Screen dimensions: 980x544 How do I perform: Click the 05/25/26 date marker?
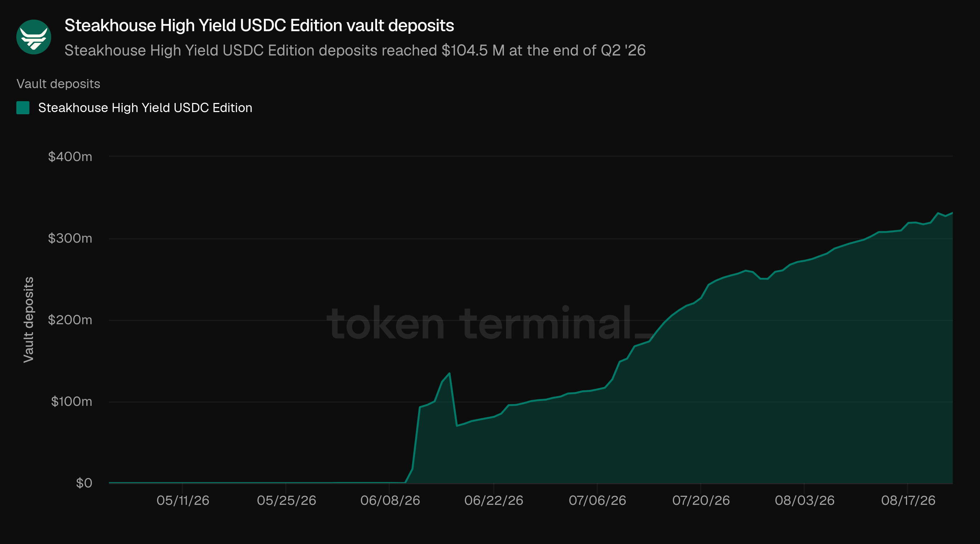click(286, 500)
